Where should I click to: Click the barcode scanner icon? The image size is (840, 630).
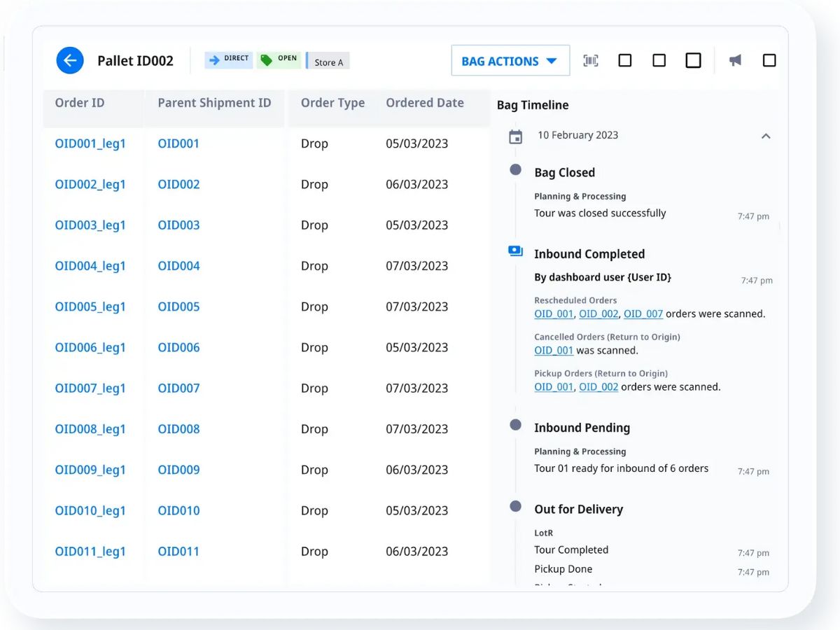(x=591, y=61)
